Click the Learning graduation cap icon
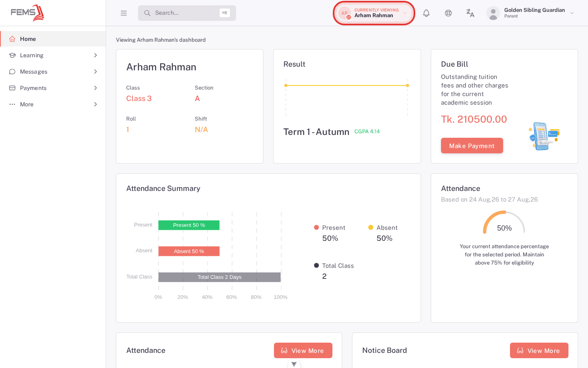Image resolution: width=588 pixels, height=368 pixels. tap(12, 55)
